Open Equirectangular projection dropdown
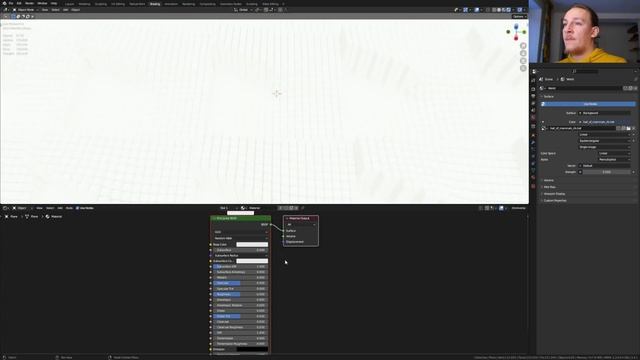Screen dimensions: 640x360 pyautogui.click(x=606, y=141)
